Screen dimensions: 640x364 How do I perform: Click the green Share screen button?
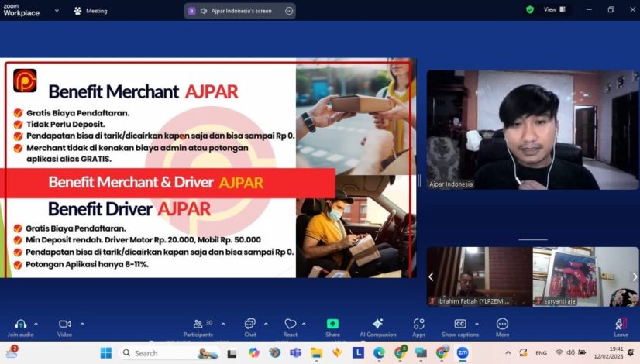pyautogui.click(x=332, y=324)
